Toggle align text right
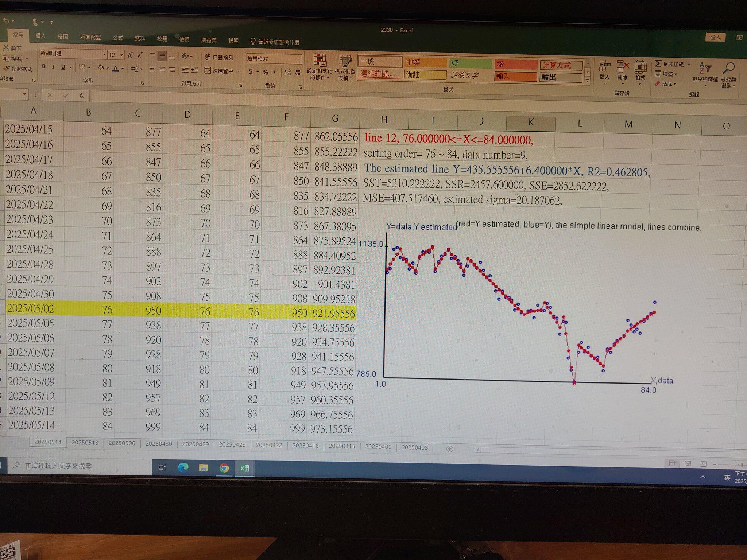The width and height of the screenshot is (747, 560). point(171,70)
